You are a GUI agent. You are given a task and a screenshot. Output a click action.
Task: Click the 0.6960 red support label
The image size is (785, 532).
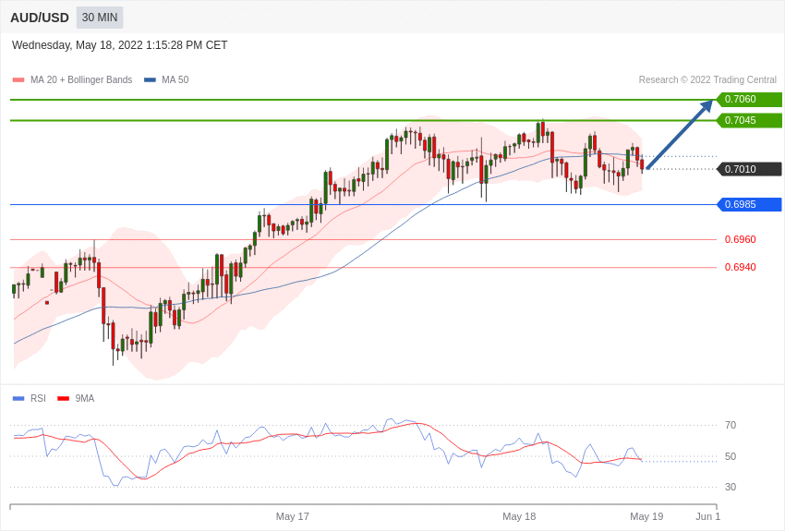[x=741, y=239]
